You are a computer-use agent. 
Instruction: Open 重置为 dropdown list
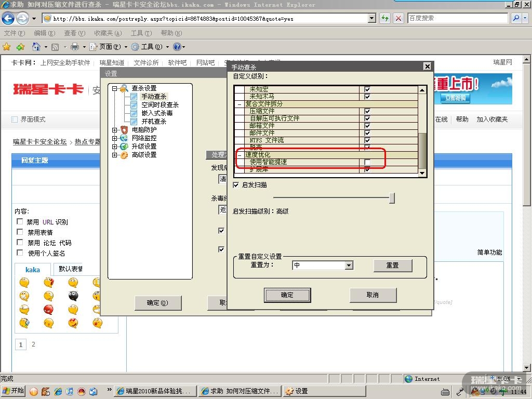click(349, 265)
